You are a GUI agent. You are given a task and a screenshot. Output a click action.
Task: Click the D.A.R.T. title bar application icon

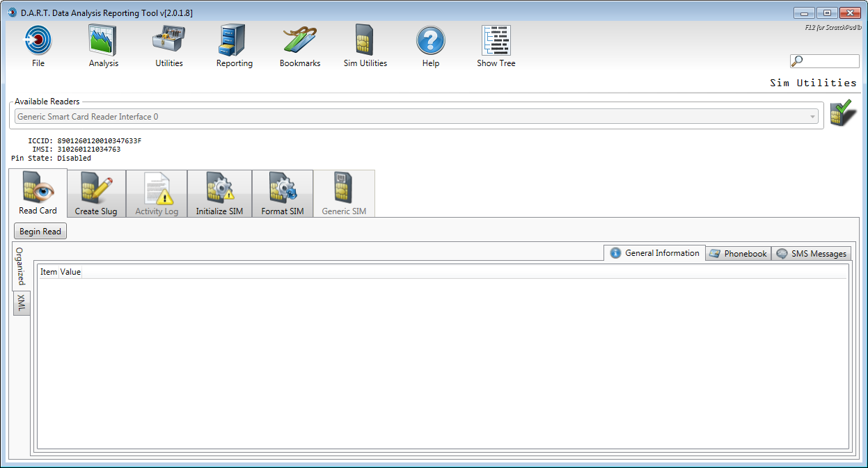point(11,13)
